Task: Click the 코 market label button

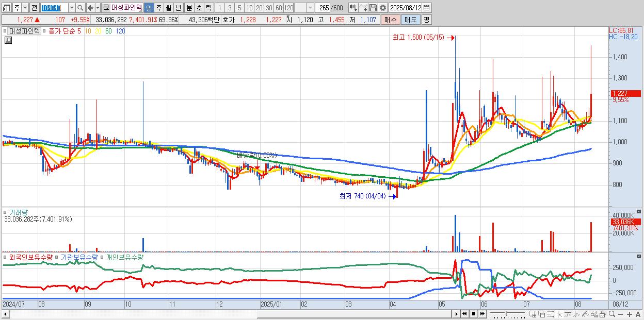Action: pyautogui.click(x=106, y=8)
